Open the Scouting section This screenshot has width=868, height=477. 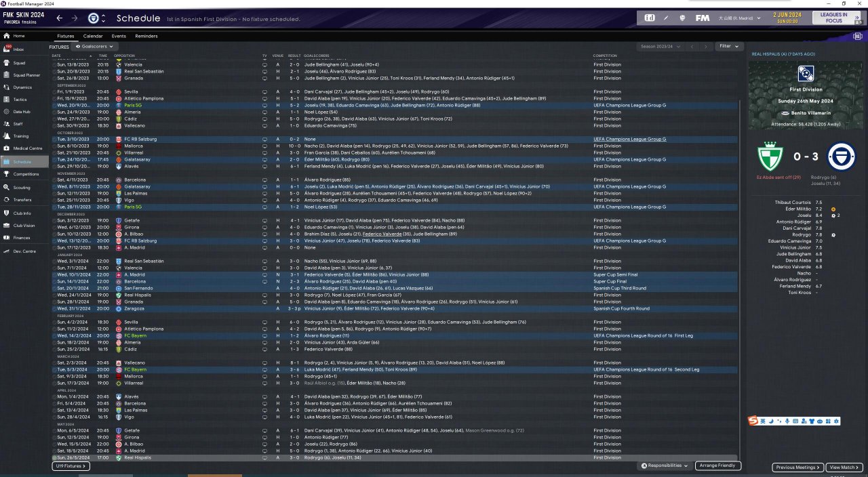(24, 188)
